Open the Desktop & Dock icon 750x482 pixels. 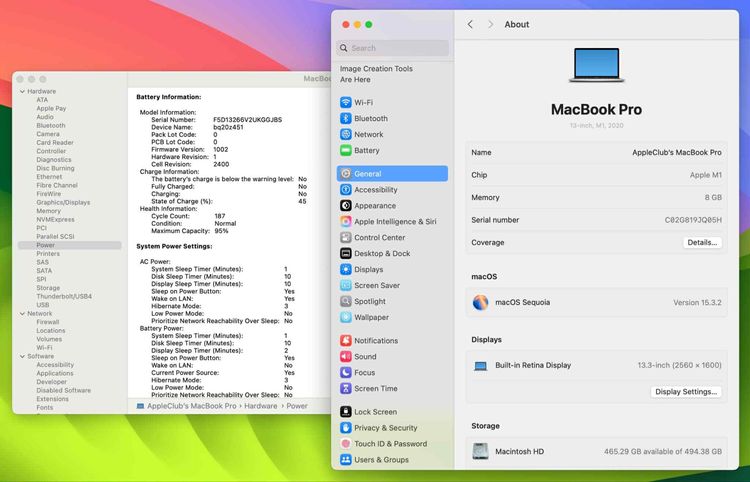[346, 253]
